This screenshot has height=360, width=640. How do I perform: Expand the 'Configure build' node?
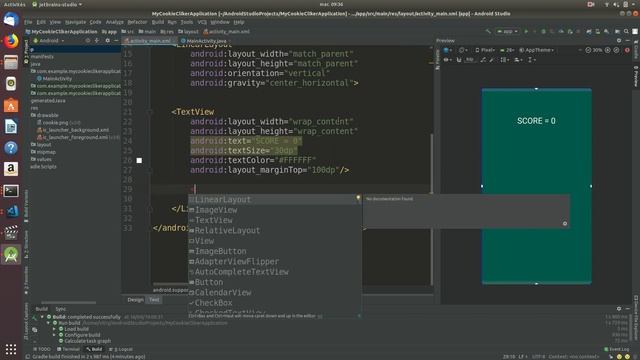point(54,335)
